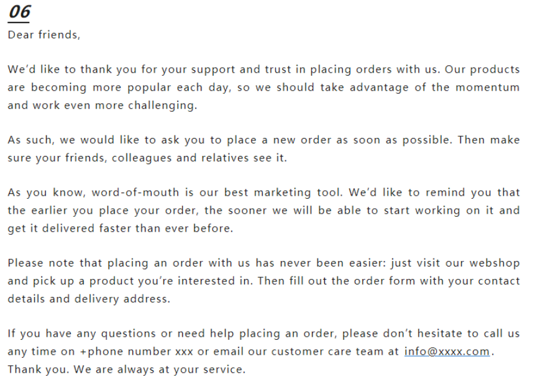
Task: Click the Dear friends greeting line
Action: 44,35
